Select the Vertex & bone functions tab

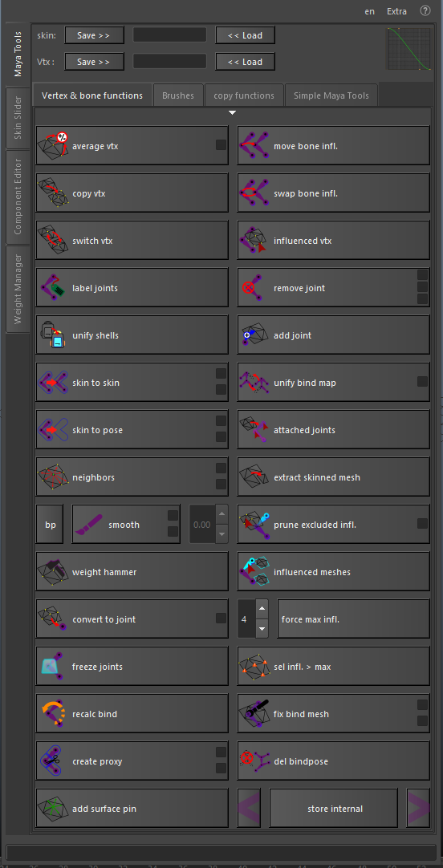92,95
